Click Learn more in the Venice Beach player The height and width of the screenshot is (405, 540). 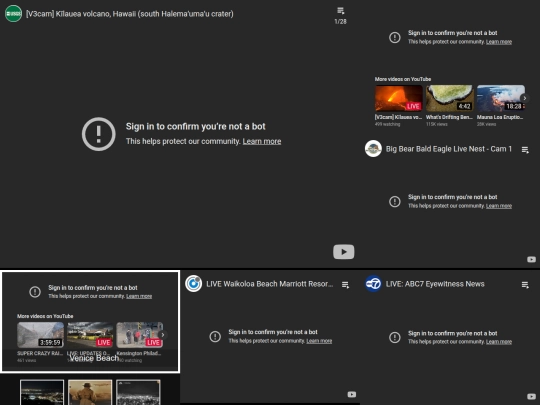tap(139, 296)
